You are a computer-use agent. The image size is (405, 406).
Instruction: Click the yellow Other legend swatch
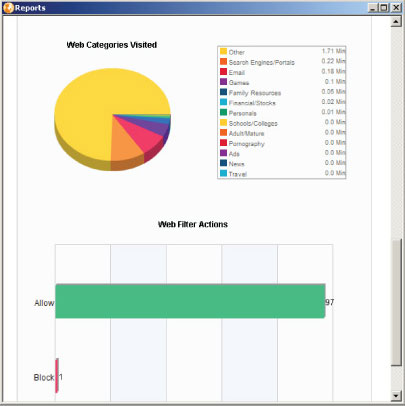[223, 51]
